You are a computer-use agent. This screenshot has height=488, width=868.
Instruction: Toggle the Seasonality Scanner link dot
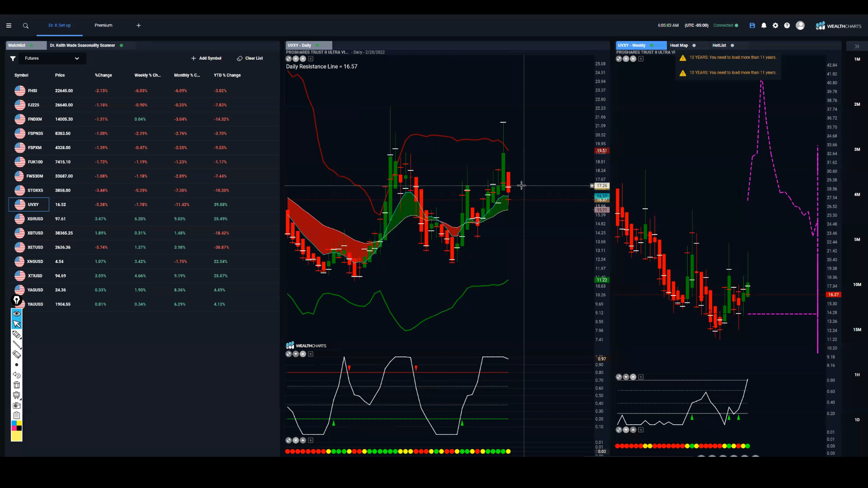coord(122,45)
